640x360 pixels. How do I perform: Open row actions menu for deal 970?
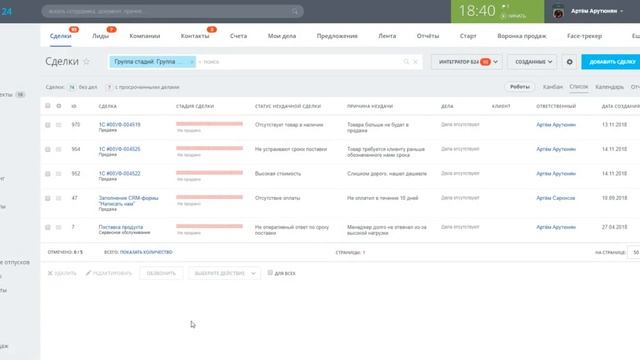pyautogui.click(x=59, y=125)
